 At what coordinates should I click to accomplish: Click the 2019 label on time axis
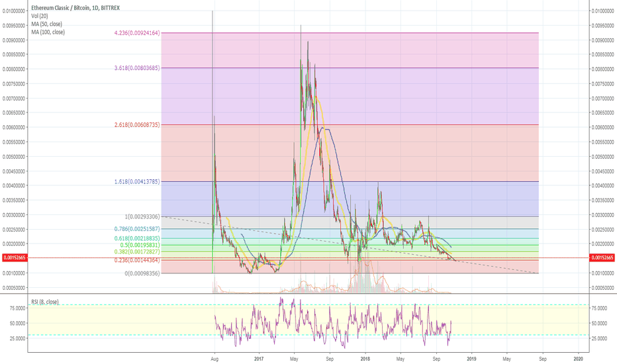coord(471,359)
